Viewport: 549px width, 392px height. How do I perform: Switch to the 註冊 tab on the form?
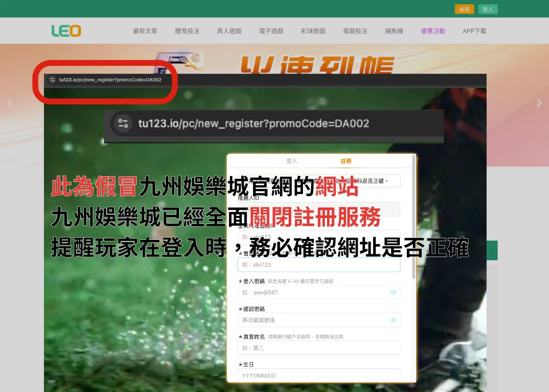tap(347, 160)
